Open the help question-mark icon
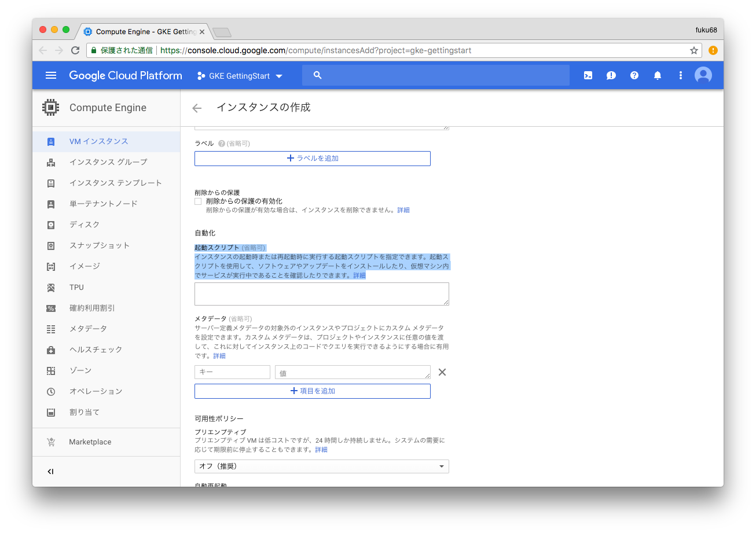This screenshot has width=756, height=533. [x=634, y=75]
